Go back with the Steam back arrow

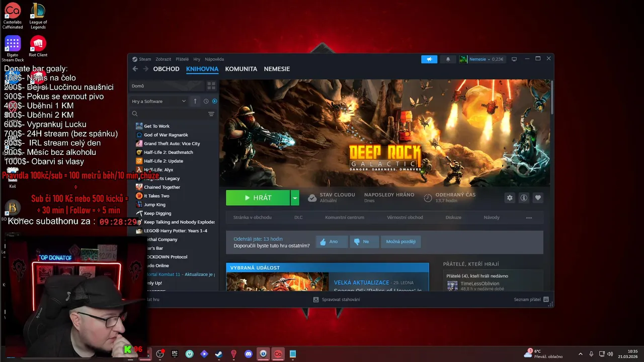(135, 69)
